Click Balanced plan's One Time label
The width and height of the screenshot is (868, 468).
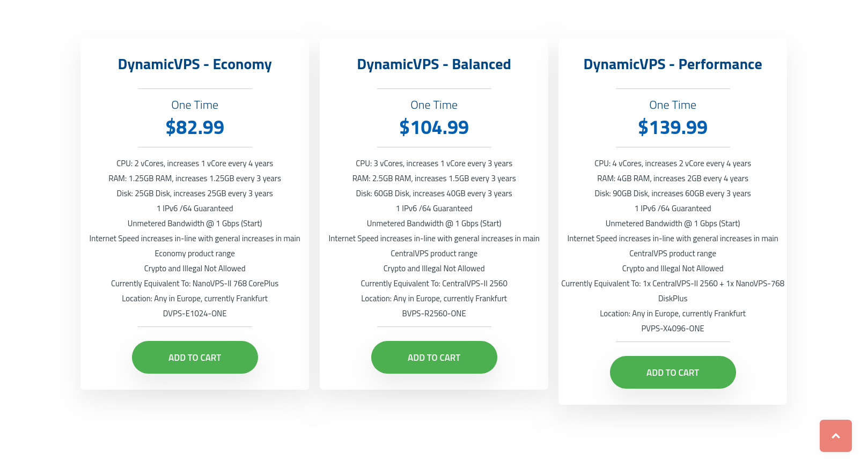tap(434, 105)
